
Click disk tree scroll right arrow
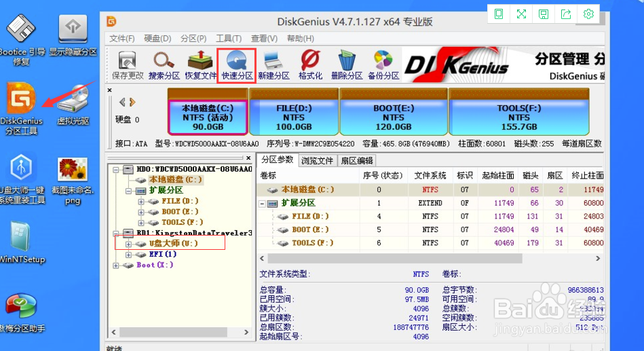pyautogui.click(x=246, y=332)
